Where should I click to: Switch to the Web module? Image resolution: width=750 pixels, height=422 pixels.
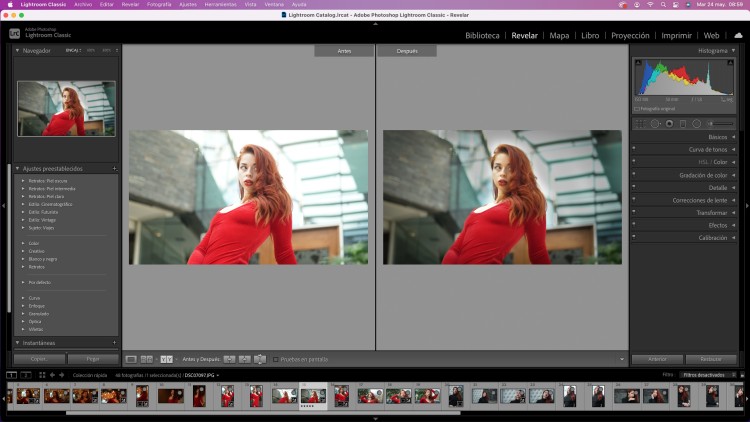[x=711, y=35]
